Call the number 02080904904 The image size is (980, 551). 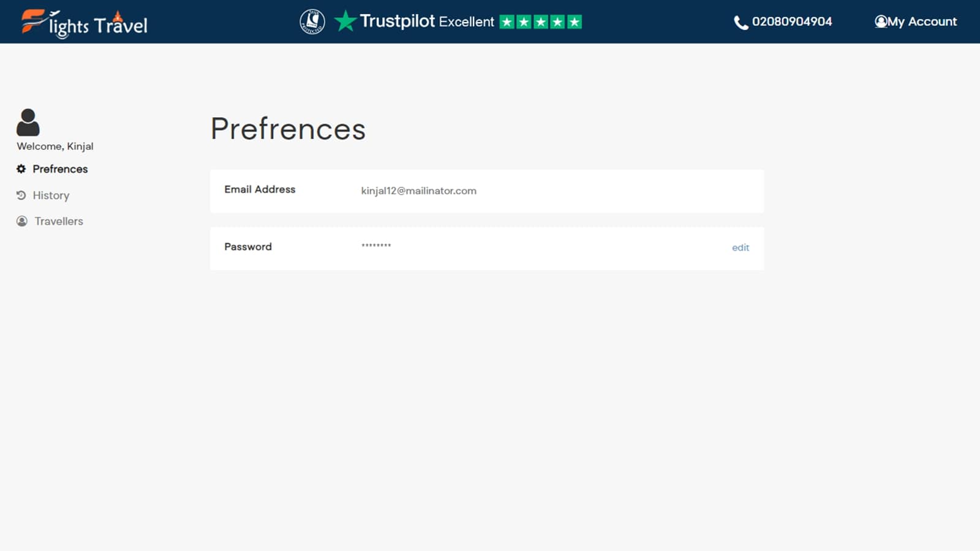[791, 22]
